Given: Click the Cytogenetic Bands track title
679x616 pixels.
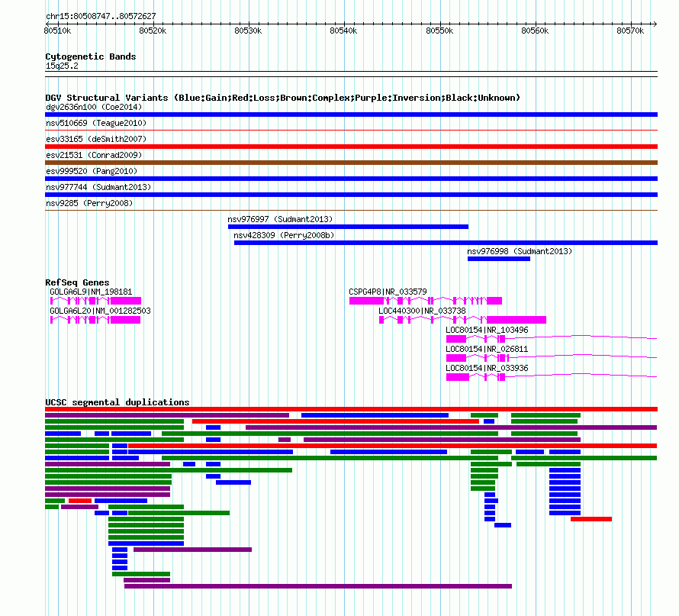Looking at the screenshot, I should click(91, 56).
